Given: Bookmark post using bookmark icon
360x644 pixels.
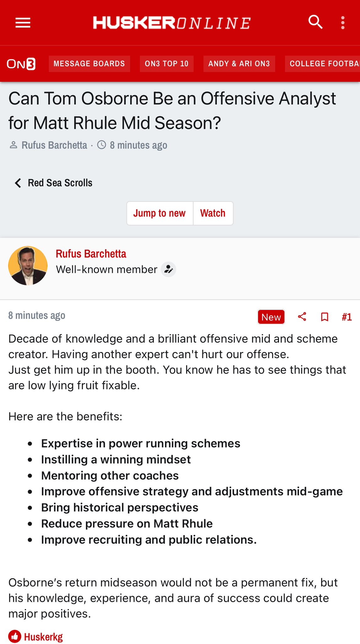Looking at the screenshot, I should tap(325, 317).
